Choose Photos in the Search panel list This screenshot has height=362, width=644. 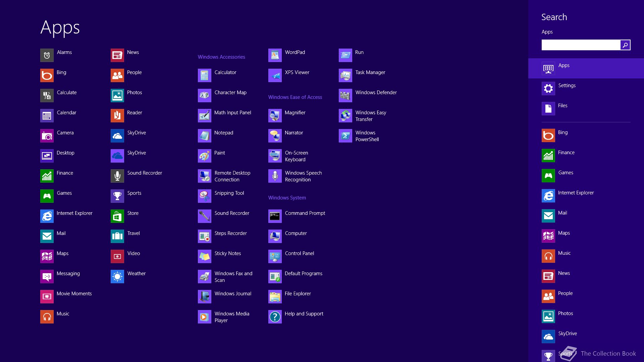pyautogui.click(x=586, y=316)
